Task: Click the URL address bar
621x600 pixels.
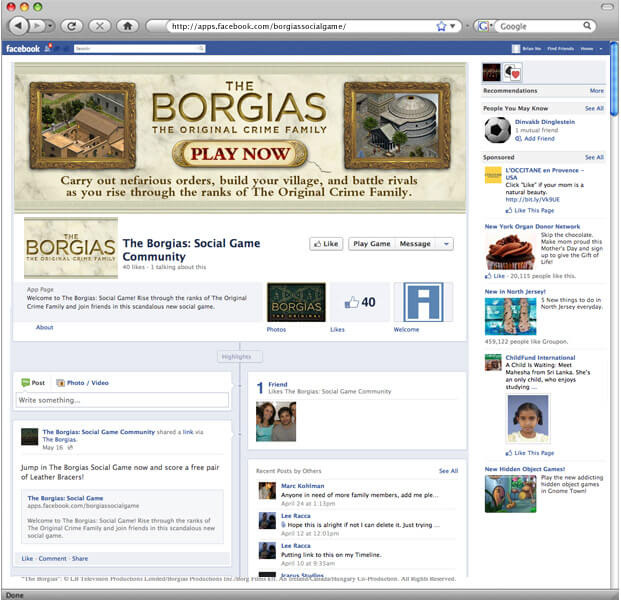Action: click(301, 26)
